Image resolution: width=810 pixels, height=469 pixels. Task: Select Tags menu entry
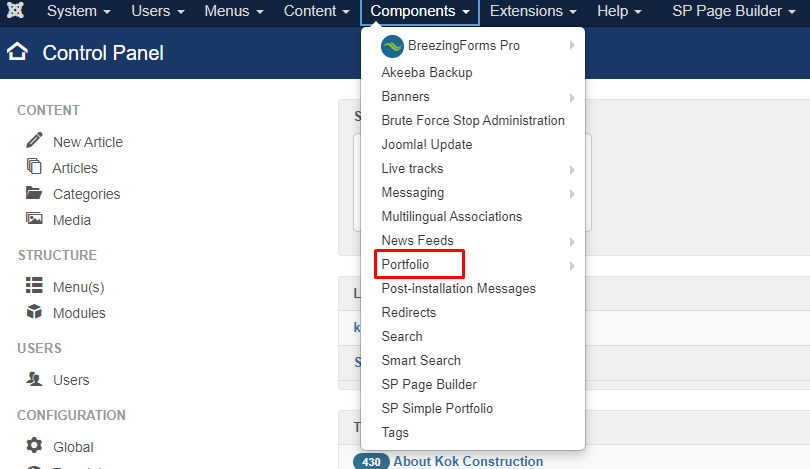[x=395, y=432]
